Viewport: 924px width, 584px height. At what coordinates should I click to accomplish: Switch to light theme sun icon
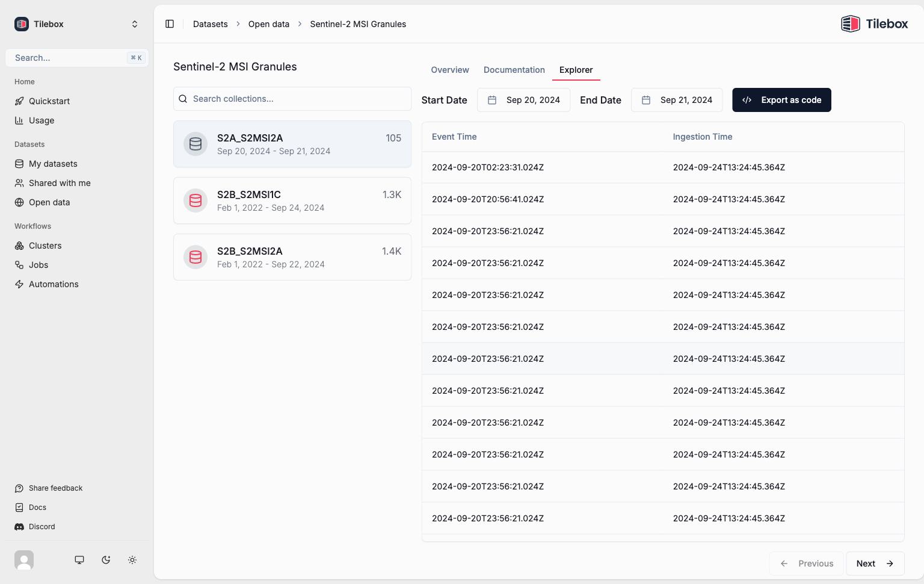[x=132, y=560]
